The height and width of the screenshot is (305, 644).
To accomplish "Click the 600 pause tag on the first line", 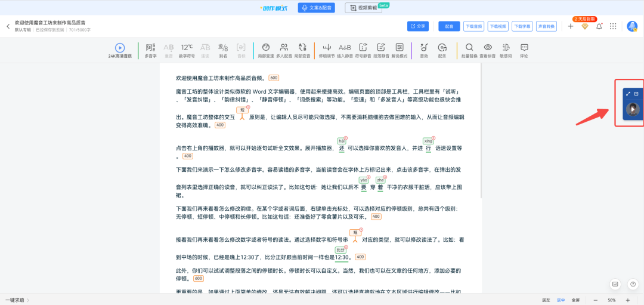I will pos(274,78).
